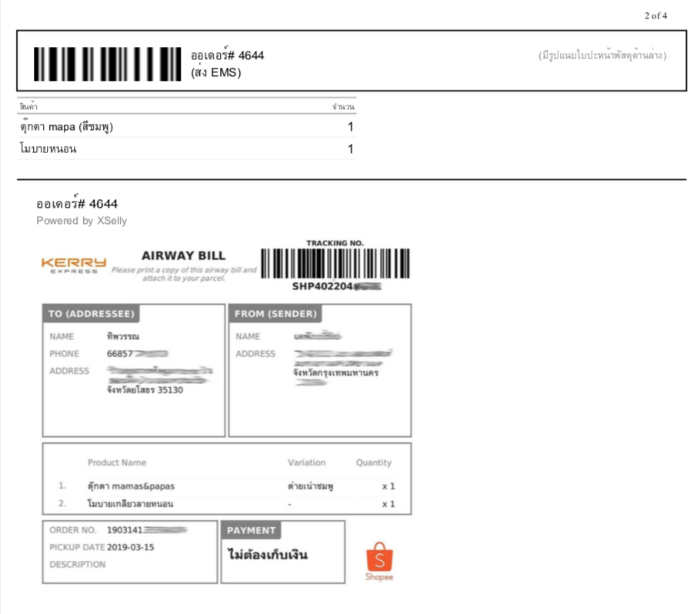Select the SHP402204 tracking number text
The width and height of the screenshot is (700, 614).
[325, 286]
